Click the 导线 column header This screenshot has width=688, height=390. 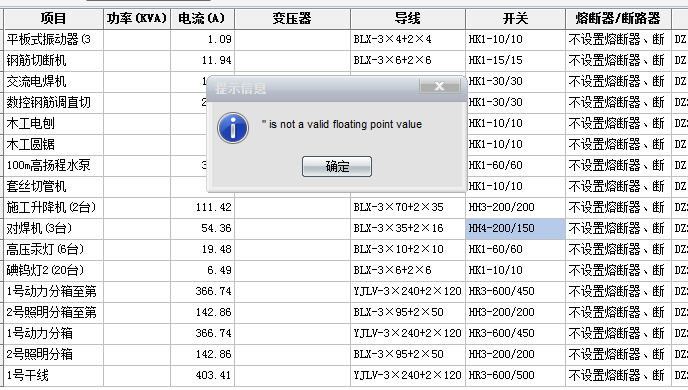tap(408, 18)
